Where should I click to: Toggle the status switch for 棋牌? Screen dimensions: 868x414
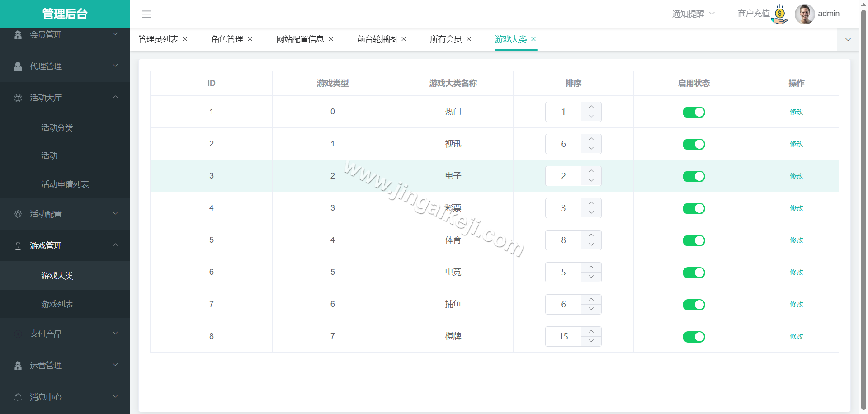[693, 336]
